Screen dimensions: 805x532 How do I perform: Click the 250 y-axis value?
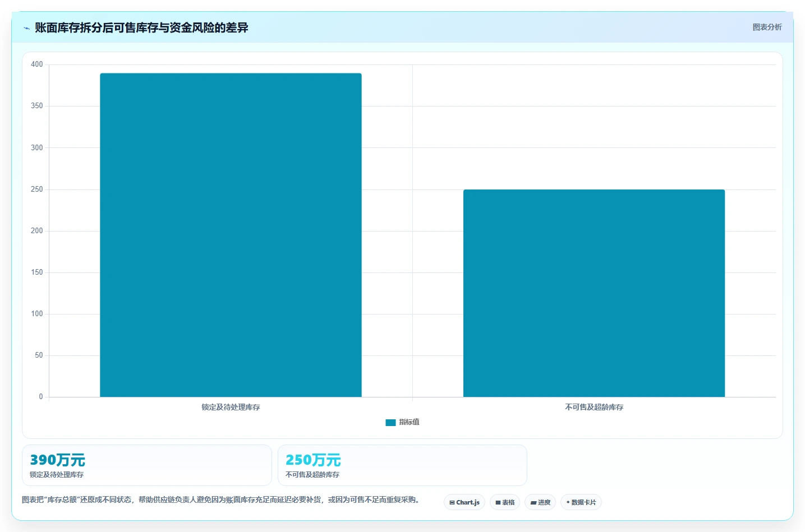(37, 189)
